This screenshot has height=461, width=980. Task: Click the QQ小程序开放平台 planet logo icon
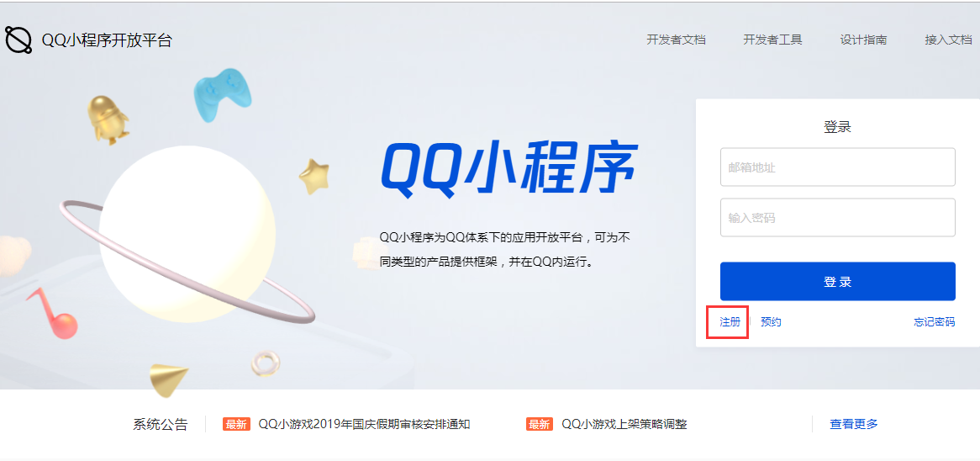[x=18, y=40]
